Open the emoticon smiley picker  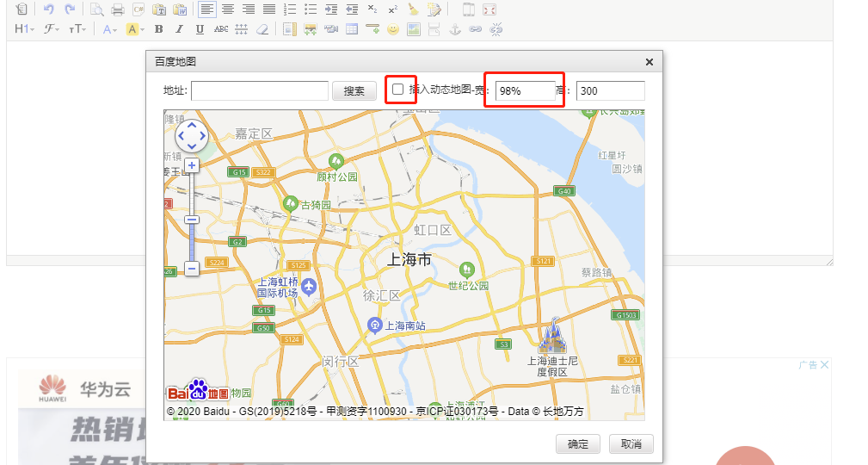coord(393,29)
